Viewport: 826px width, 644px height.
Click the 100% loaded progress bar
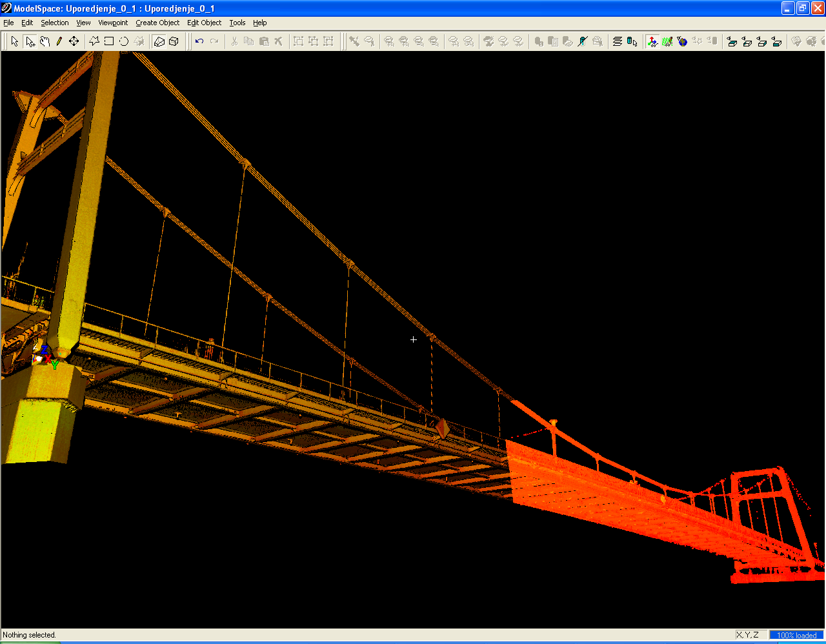point(796,635)
